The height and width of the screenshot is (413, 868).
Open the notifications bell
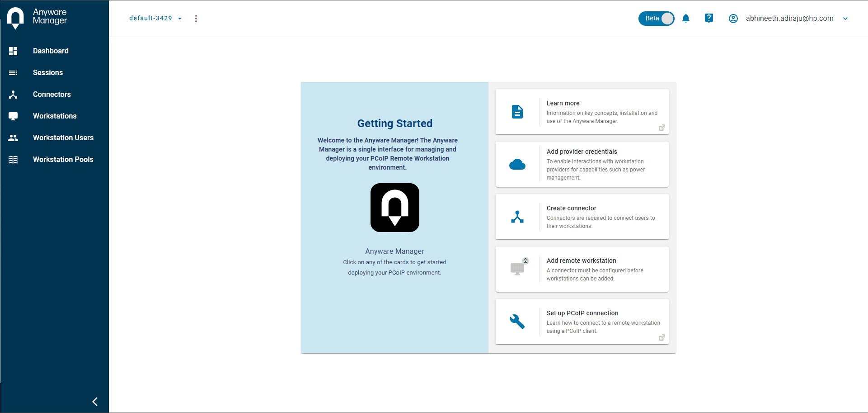[x=685, y=19]
